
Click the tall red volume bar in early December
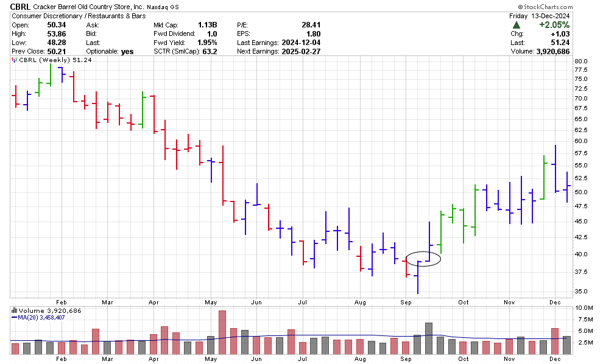click(555, 341)
